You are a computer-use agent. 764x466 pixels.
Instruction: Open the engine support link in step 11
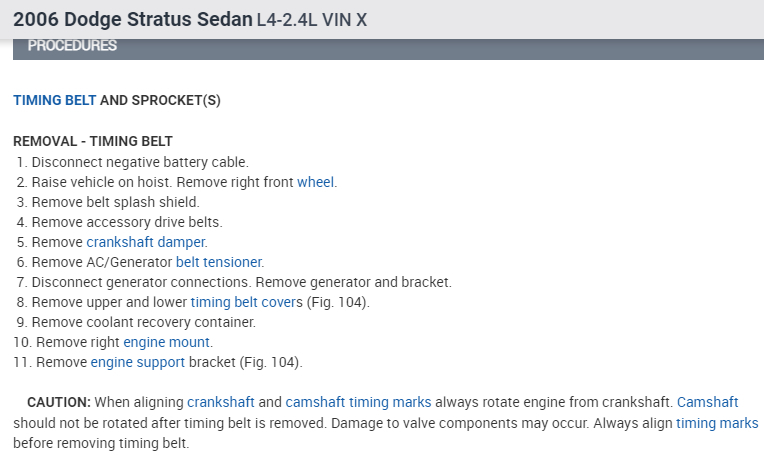[137, 362]
